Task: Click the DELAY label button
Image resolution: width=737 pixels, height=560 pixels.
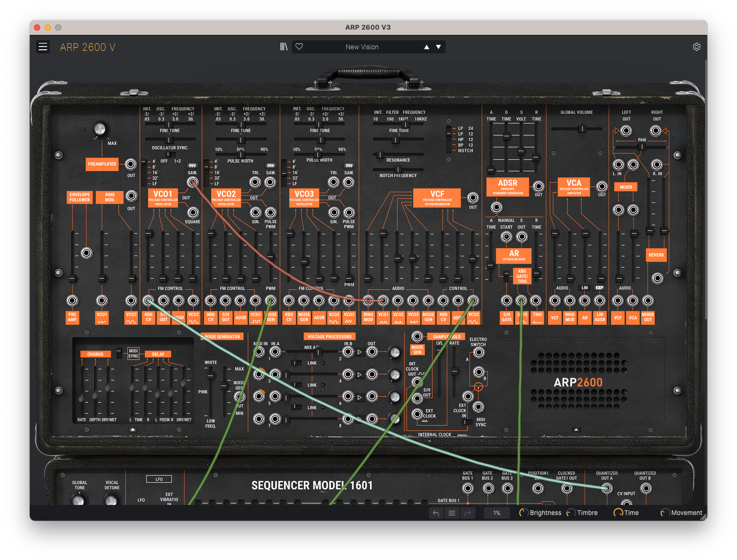Action: point(158,354)
